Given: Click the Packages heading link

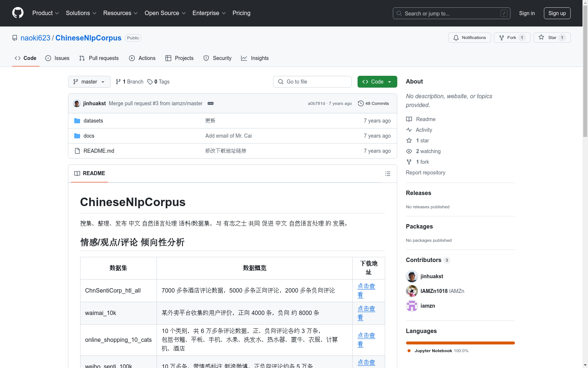Looking at the screenshot, I should coord(419,226).
